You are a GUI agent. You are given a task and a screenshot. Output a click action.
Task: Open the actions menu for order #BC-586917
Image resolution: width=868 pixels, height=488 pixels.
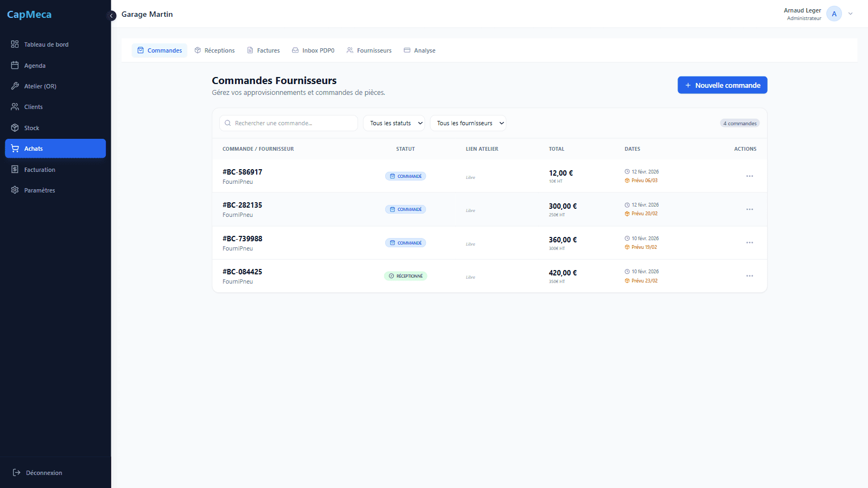749,176
